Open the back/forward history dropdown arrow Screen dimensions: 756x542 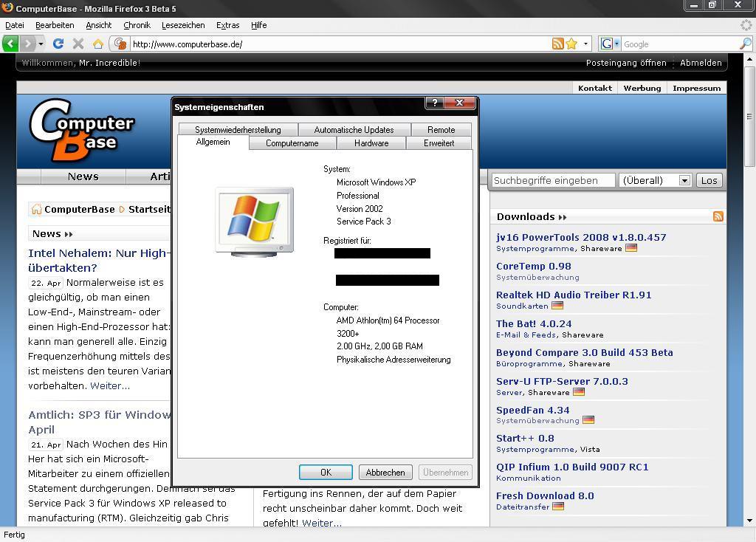tap(41, 44)
